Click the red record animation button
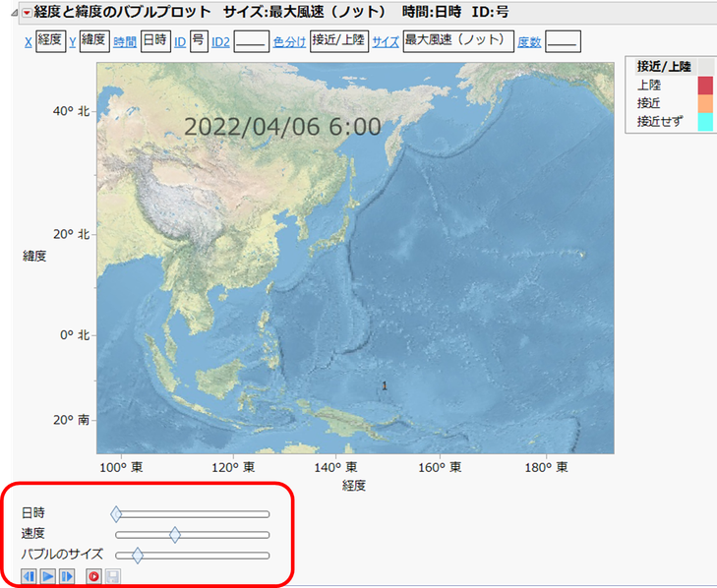This screenshot has height=588, width=717. click(x=93, y=576)
